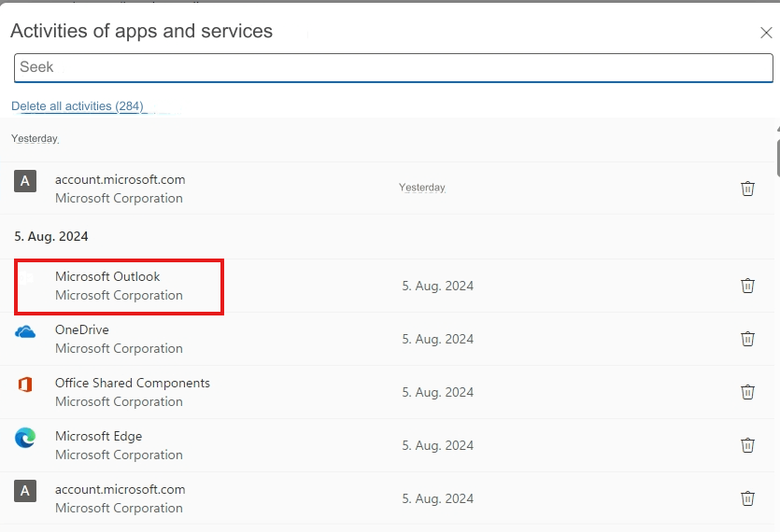Image resolution: width=780 pixels, height=532 pixels.
Task: Click the OneDrive cloud icon
Action: [25, 331]
